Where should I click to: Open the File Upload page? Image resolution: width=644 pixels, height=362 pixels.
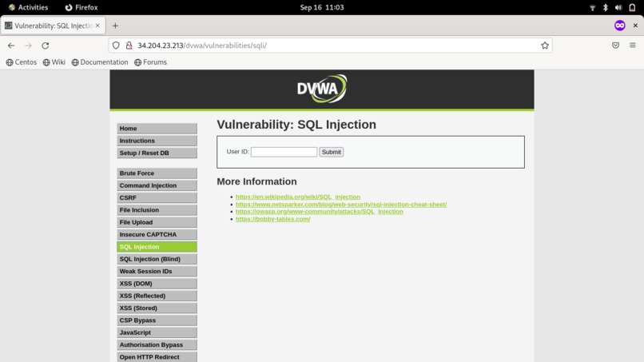coord(157,222)
